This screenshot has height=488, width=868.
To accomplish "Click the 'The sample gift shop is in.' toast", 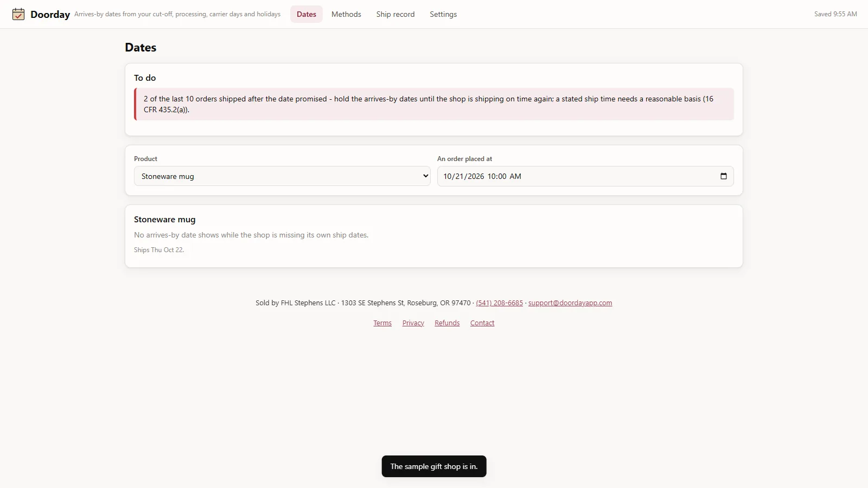I will tap(434, 466).
